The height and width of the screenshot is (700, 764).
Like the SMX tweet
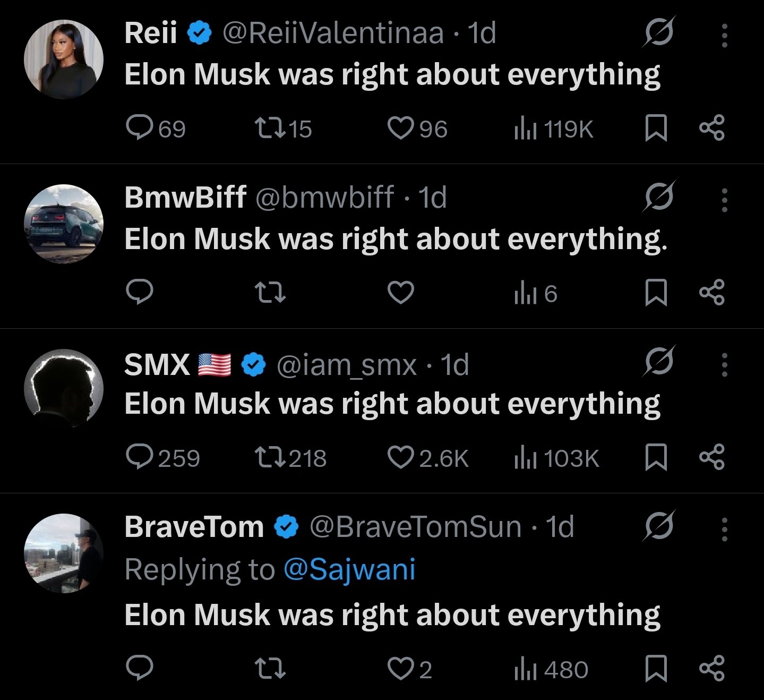point(400,457)
